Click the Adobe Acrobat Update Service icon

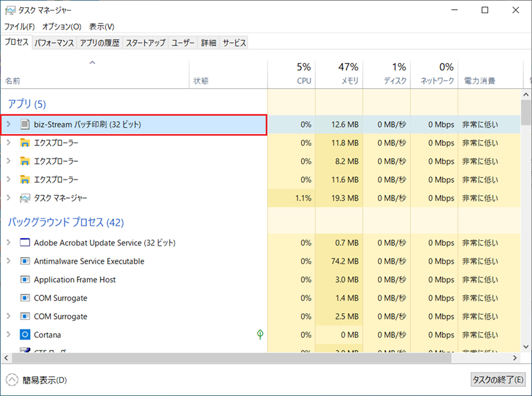(25, 243)
